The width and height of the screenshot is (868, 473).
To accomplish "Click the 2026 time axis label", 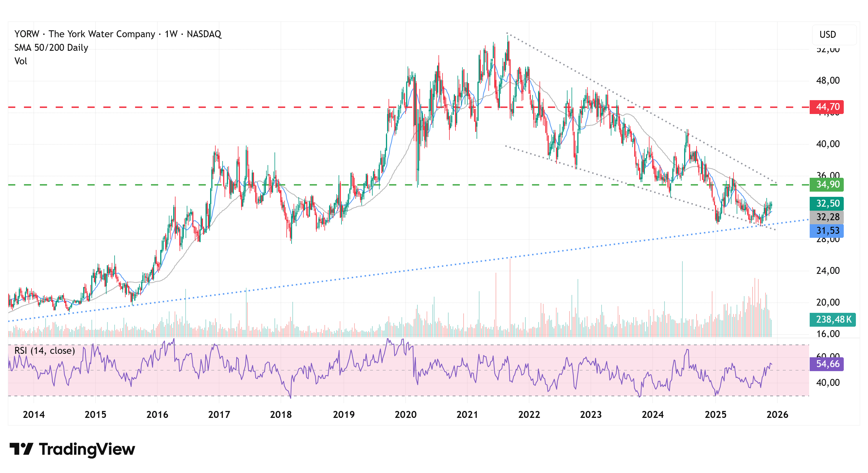I will [777, 414].
